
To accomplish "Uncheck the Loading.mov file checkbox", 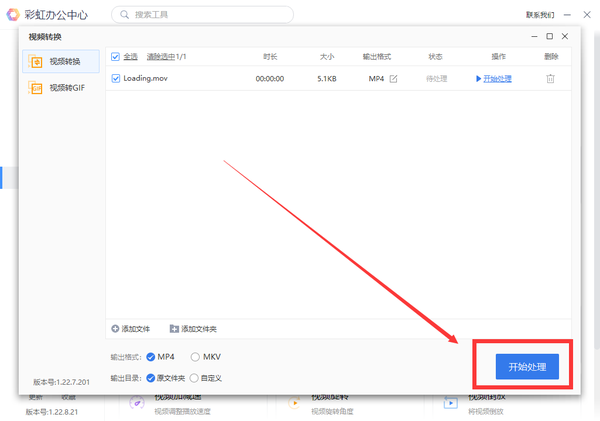I will [x=116, y=78].
